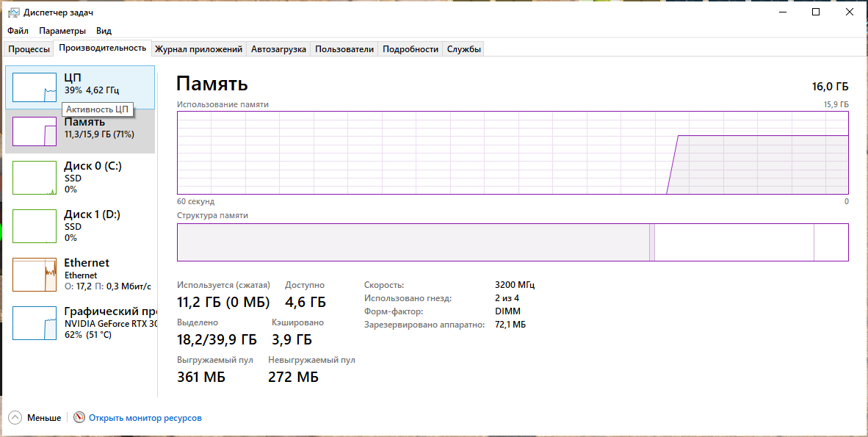Collapse details with the Меньше arrow
Image resolution: width=868 pixels, height=437 pixels.
[15, 418]
